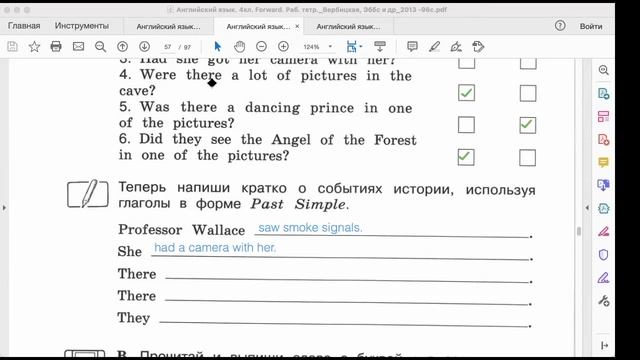Open Export PDF tool in right pane
Screen dimensions: 640x360
pos(604,93)
